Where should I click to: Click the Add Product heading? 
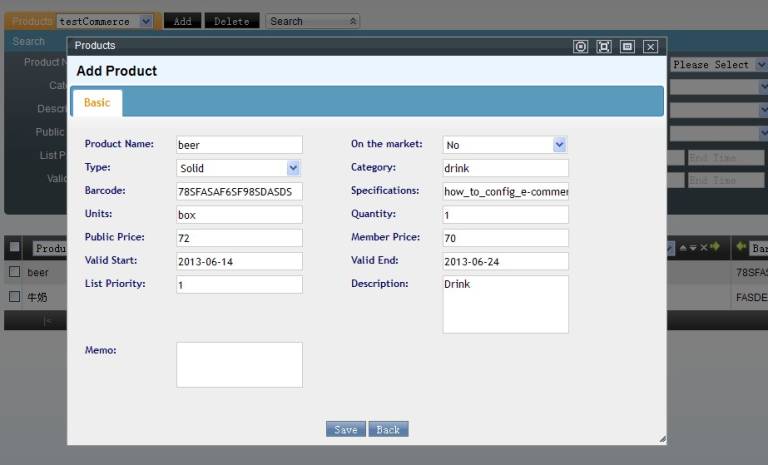117,71
